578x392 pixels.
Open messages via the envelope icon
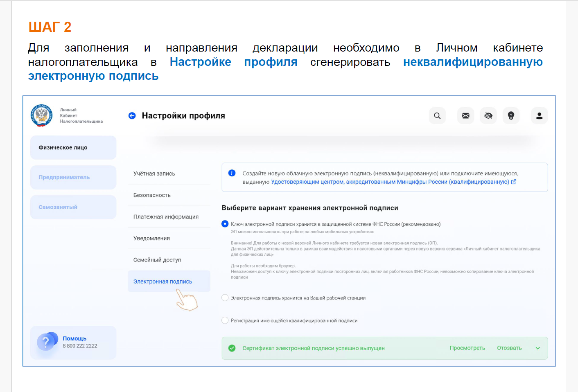click(465, 116)
